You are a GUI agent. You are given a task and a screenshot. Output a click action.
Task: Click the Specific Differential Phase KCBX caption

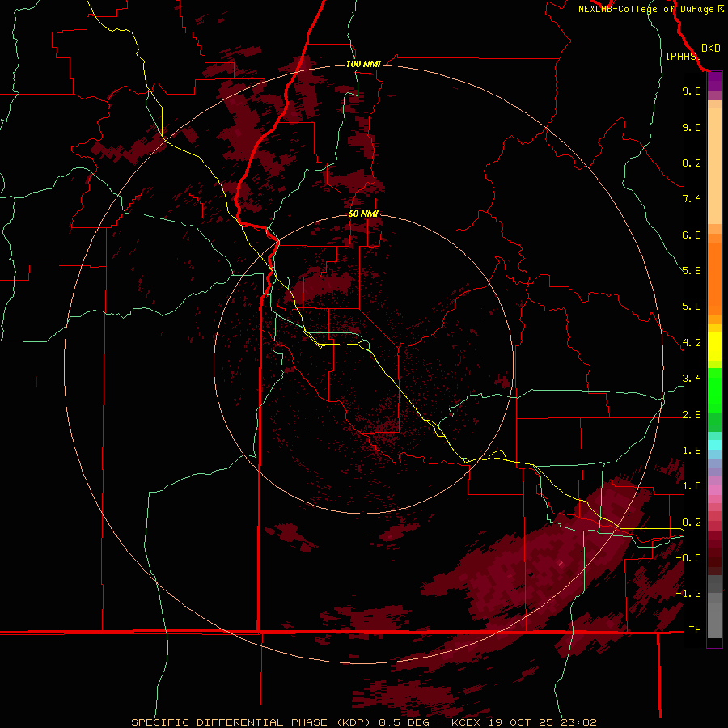point(363,722)
